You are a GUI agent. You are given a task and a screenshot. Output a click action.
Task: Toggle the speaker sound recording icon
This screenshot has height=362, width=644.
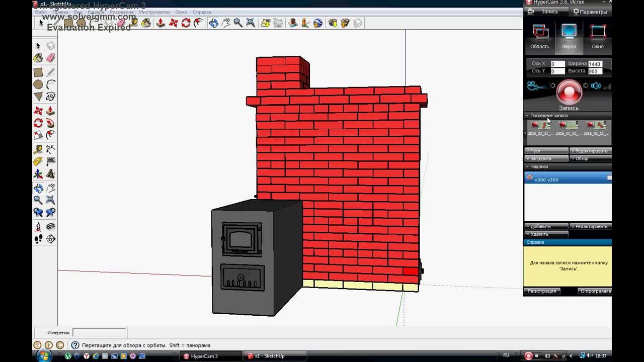[x=596, y=86]
